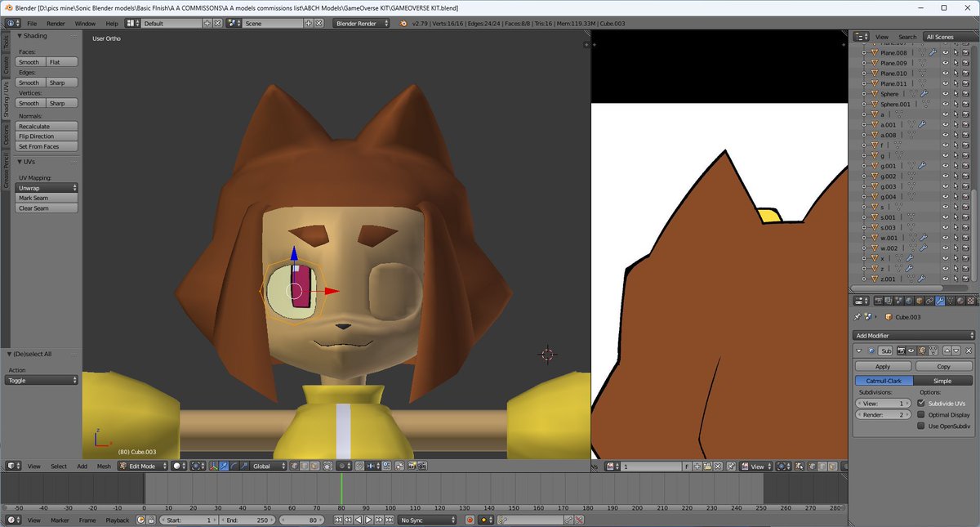Toggle limit selection to visible icon
The height and width of the screenshot is (527, 980).
327,466
